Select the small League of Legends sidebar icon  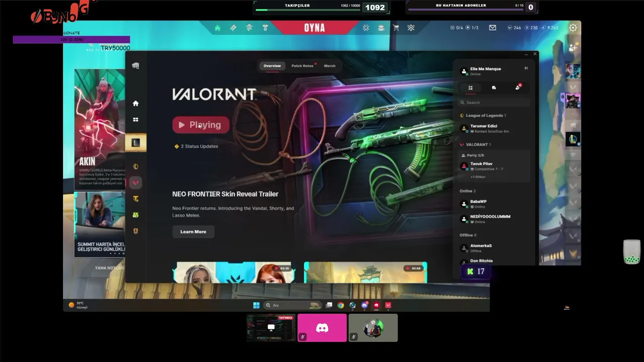pyautogui.click(x=135, y=166)
